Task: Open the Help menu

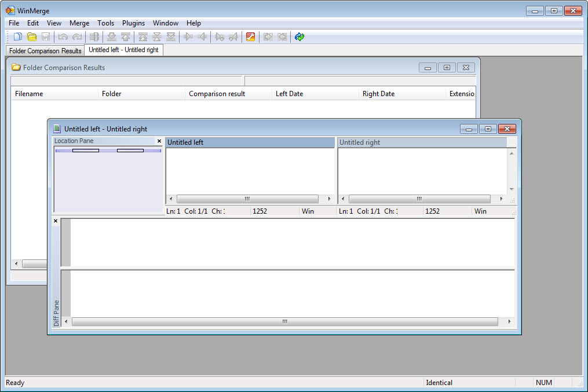Action: pyautogui.click(x=193, y=23)
